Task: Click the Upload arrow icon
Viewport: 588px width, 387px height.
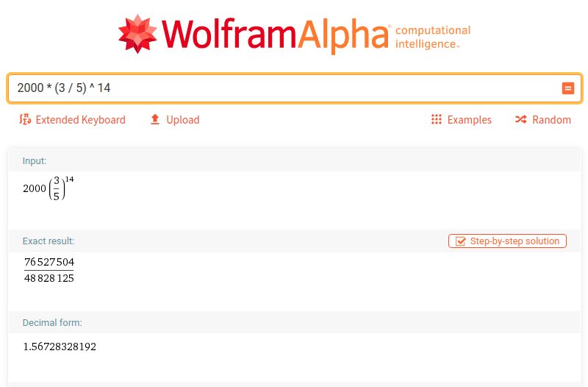Action: (155, 119)
